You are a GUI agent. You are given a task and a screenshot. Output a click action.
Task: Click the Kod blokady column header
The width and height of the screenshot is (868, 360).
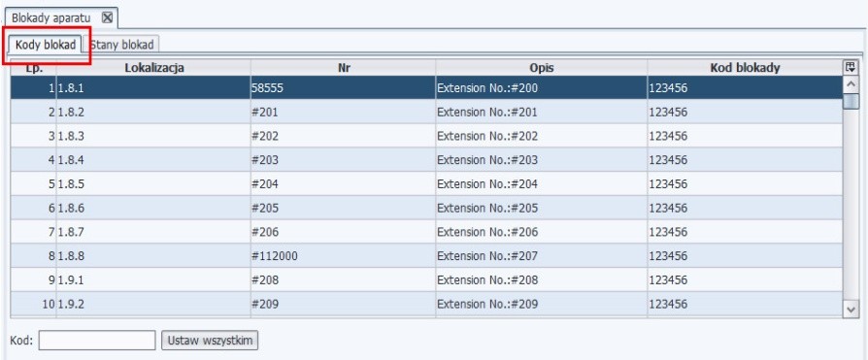(x=745, y=68)
